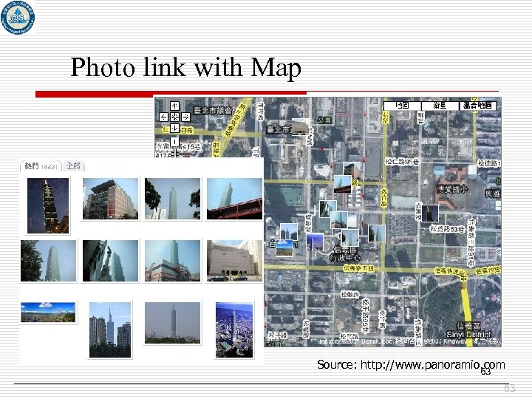Click the 'Photo link with Map' slide title
The image size is (532, 399).
pyautogui.click(x=185, y=67)
